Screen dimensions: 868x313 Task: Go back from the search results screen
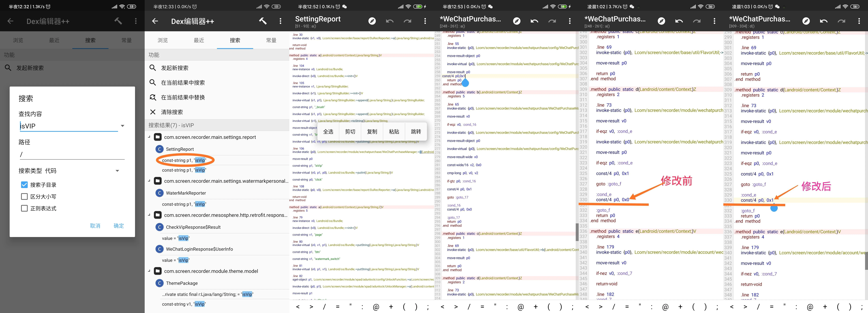pyautogui.click(x=155, y=21)
